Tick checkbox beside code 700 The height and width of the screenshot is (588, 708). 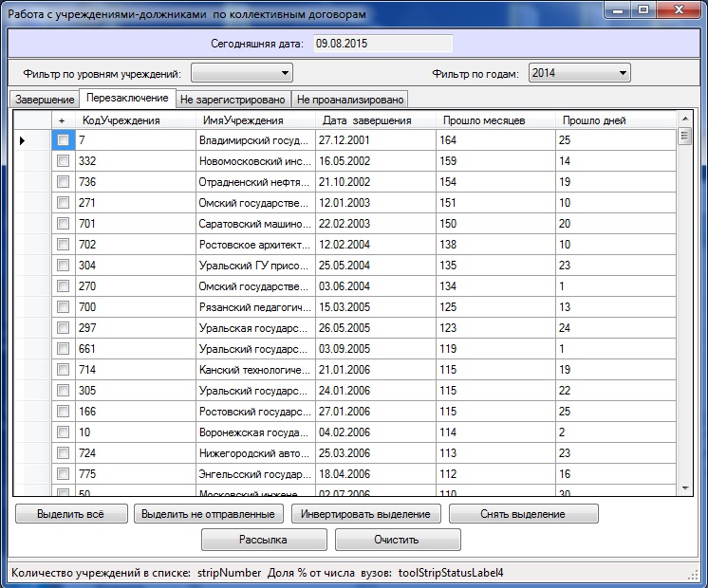pos(64,307)
